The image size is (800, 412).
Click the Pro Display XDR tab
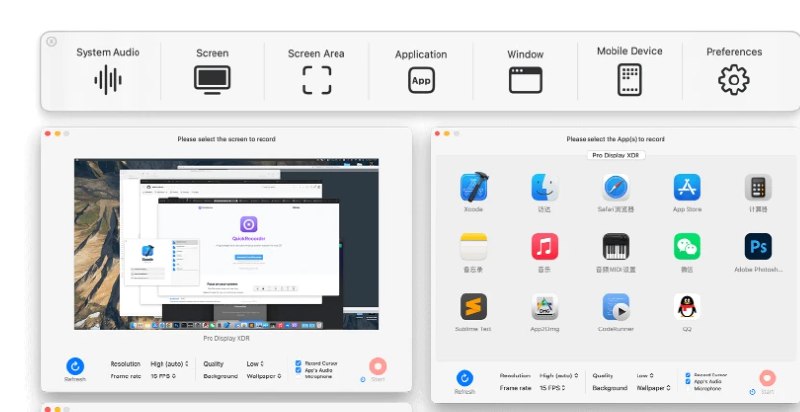pos(616,156)
